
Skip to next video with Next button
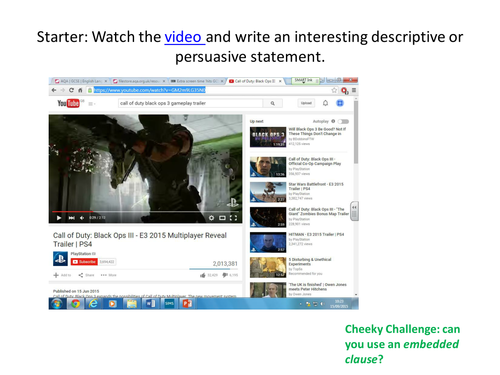point(71,218)
